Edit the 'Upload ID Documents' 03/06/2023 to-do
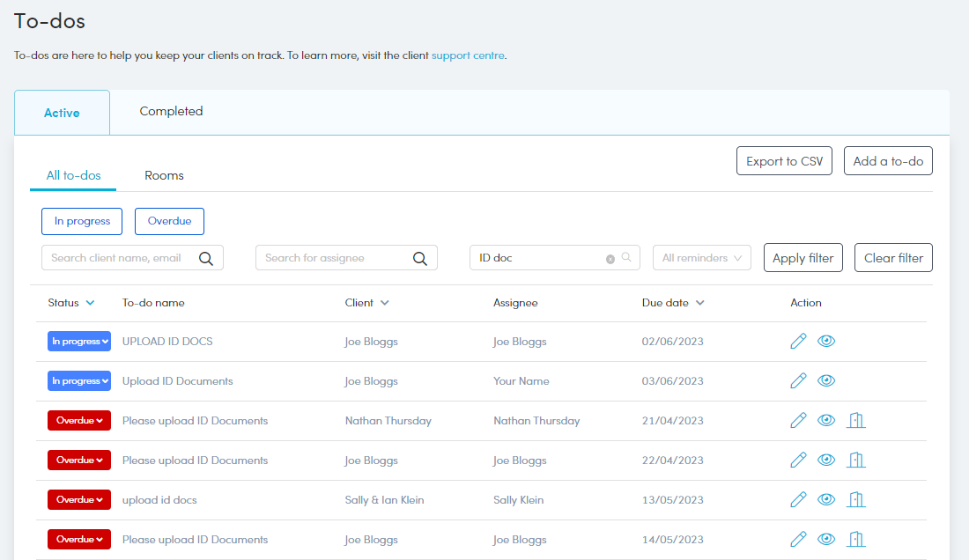 click(x=798, y=381)
